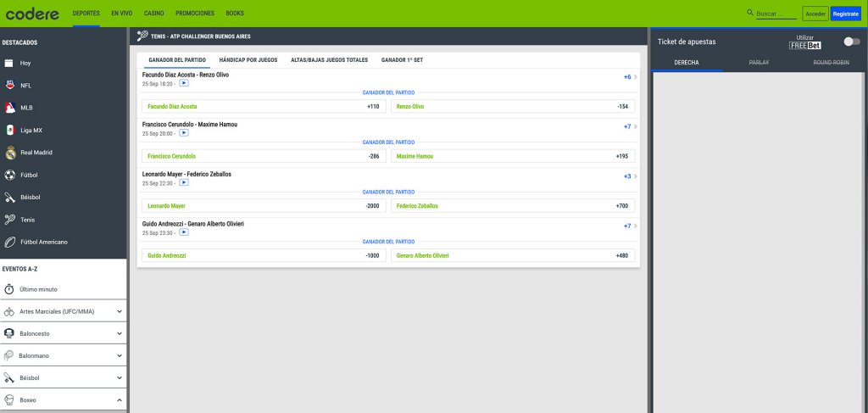Click the Béisbol icon in Eventos A-Z

(x=8, y=377)
